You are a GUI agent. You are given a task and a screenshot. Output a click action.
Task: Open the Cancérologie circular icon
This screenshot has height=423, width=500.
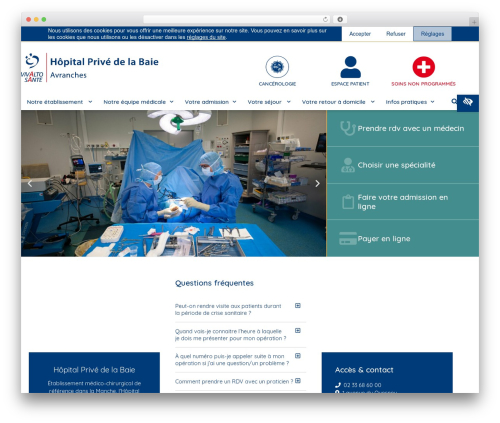click(277, 67)
